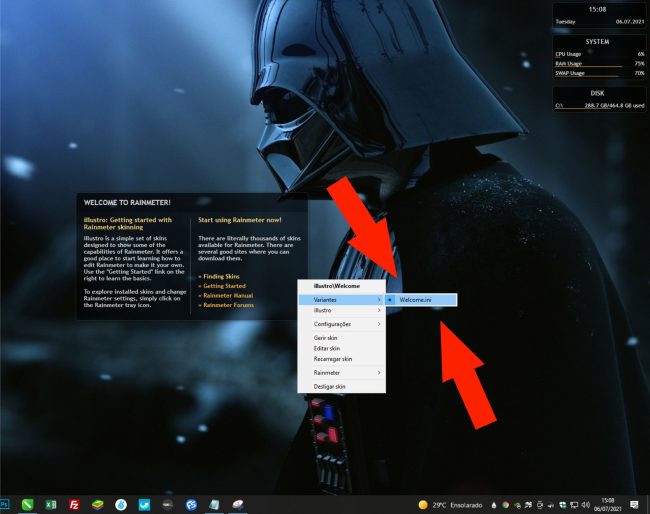The width and height of the screenshot is (650, 514).
Task: Click Recarregar skin to reload
Action: 333,358
